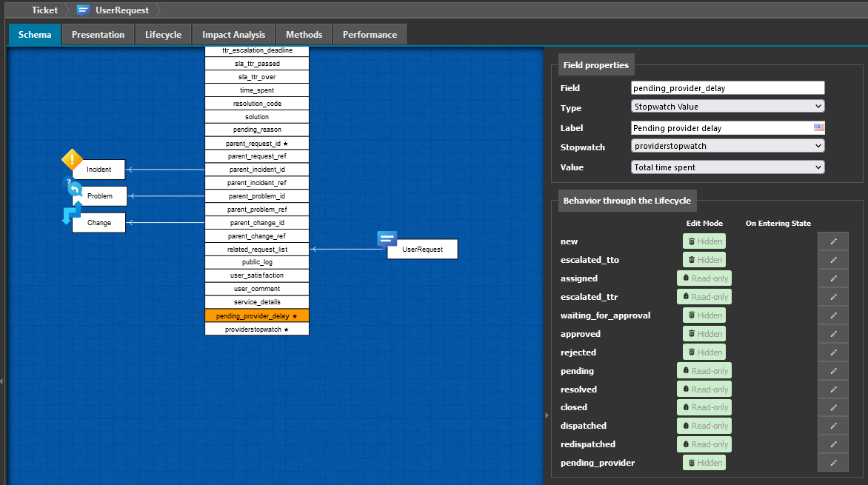Edit entering-state action for pending state
Image resolution: width=868 pixels, height=485 pixels.
point(833,371)
